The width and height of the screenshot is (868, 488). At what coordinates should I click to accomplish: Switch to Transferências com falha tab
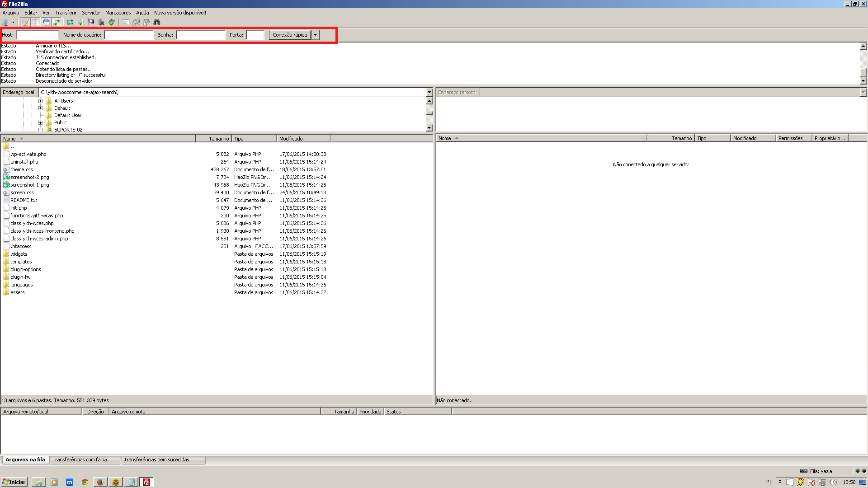point(85,460)
